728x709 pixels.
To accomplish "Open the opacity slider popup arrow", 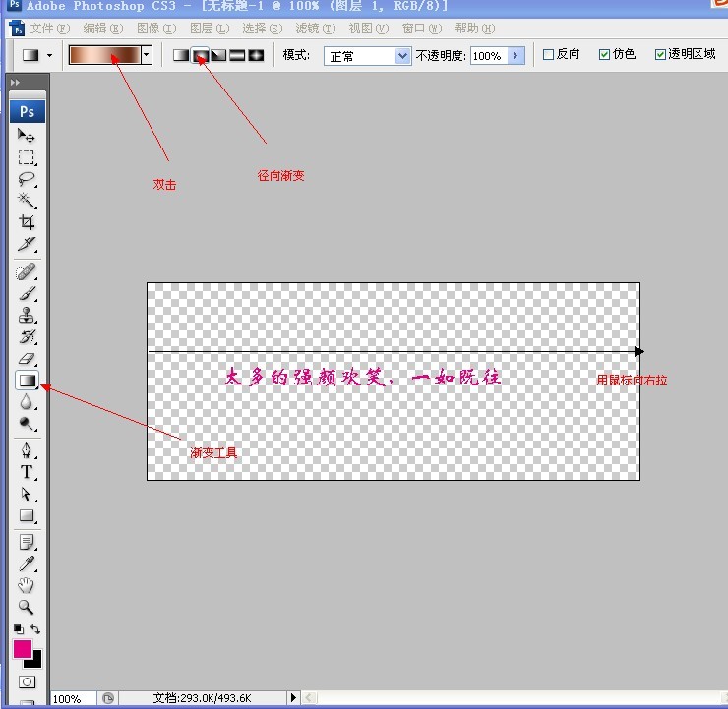I will pos(516,56).
